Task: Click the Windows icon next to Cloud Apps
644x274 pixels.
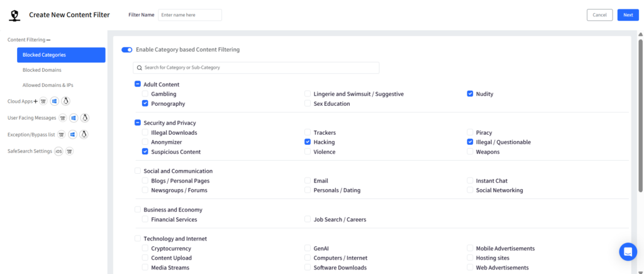Action: [x=55, y=101]
